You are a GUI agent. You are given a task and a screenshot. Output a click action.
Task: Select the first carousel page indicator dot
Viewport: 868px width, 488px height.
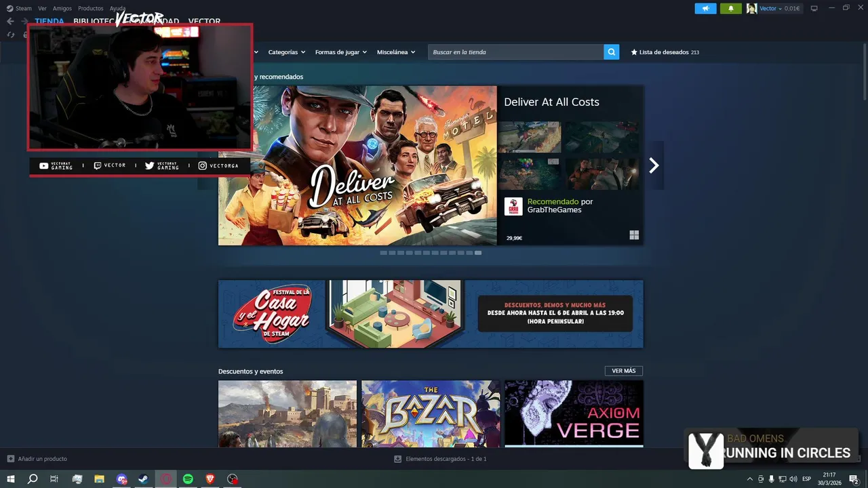pyautogui.click(x=383, y=253)
